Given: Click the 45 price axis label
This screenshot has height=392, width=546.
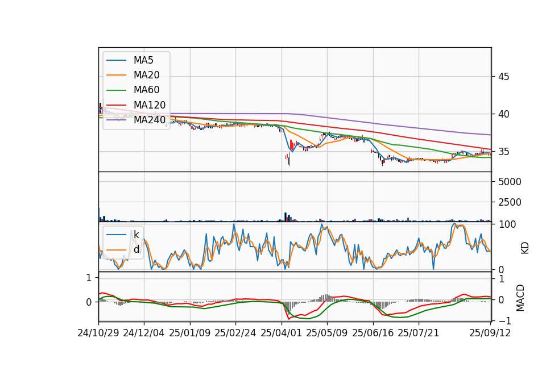Looking at the screenshot, I should [503, 77].
